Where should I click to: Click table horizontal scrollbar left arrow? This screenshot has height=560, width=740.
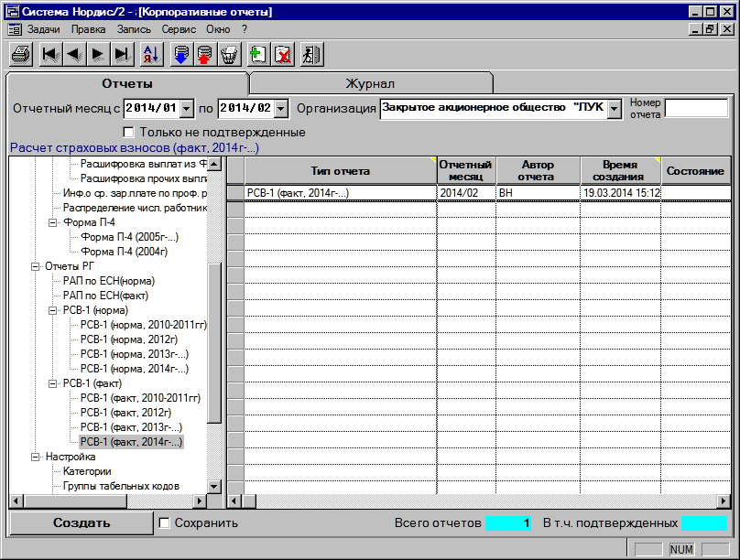(x=234, y=501)
